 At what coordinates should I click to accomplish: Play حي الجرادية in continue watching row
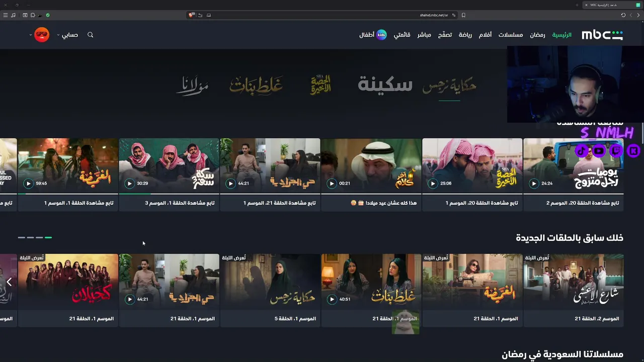230,184
